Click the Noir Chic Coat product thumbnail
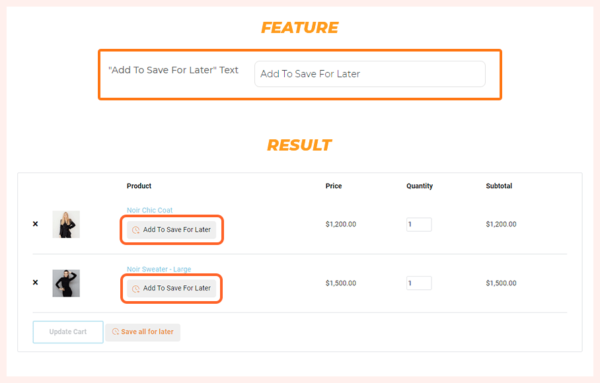 [66, 224]
